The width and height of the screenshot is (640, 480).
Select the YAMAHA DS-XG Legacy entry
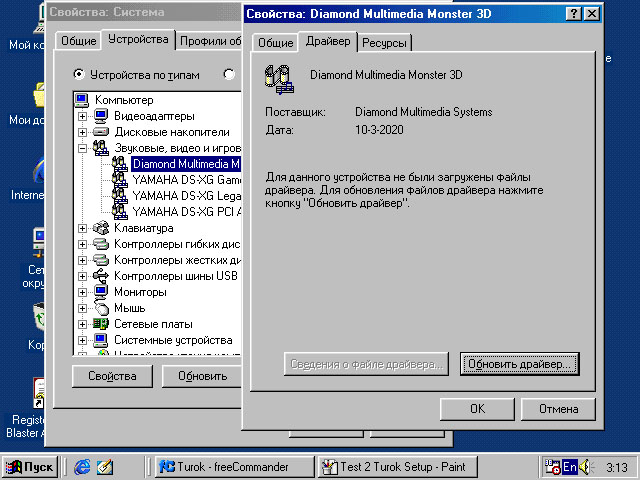coord(187,196)
